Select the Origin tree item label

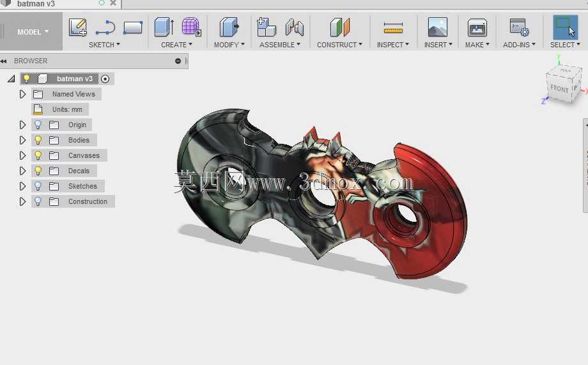pos(77,125)
